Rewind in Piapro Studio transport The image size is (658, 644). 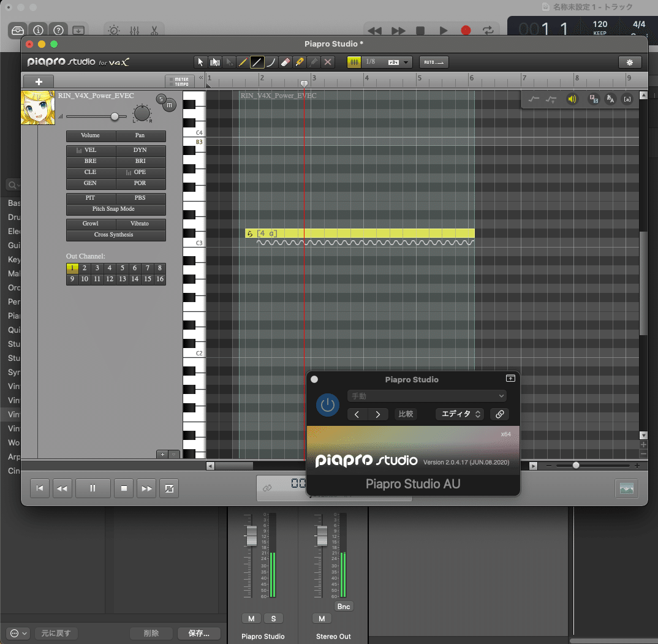tap(62, 488)
